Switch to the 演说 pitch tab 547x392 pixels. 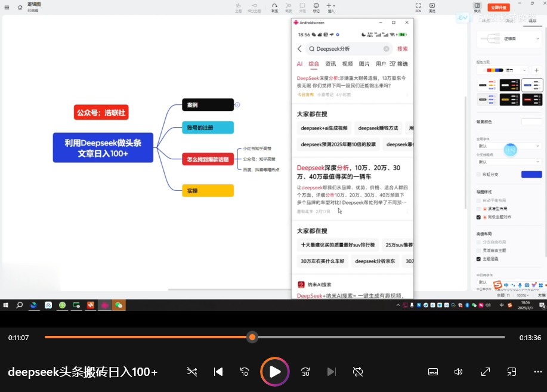[509, 21]
